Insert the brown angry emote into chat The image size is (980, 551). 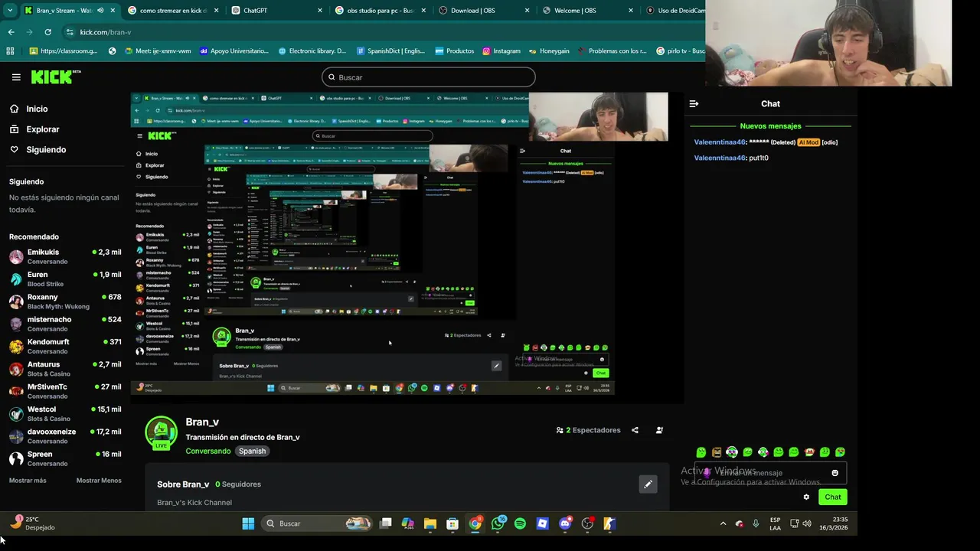point(717,452)
